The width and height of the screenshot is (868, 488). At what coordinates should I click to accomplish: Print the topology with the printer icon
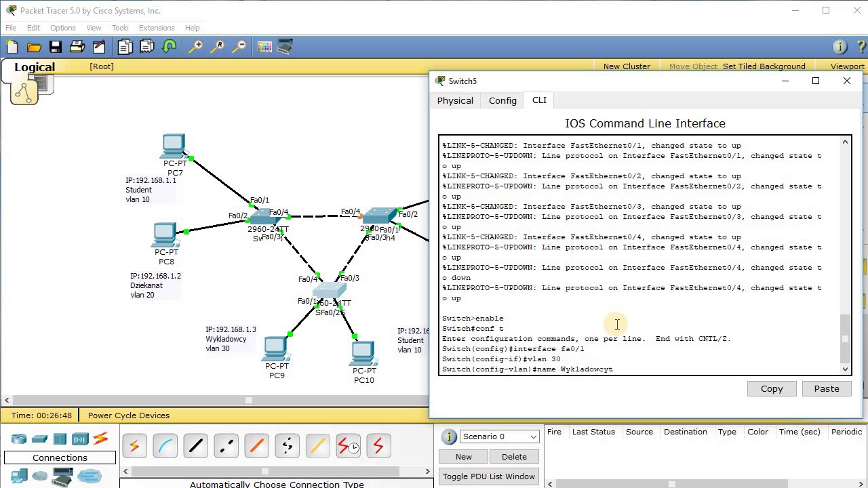click(x=77, y=47)
